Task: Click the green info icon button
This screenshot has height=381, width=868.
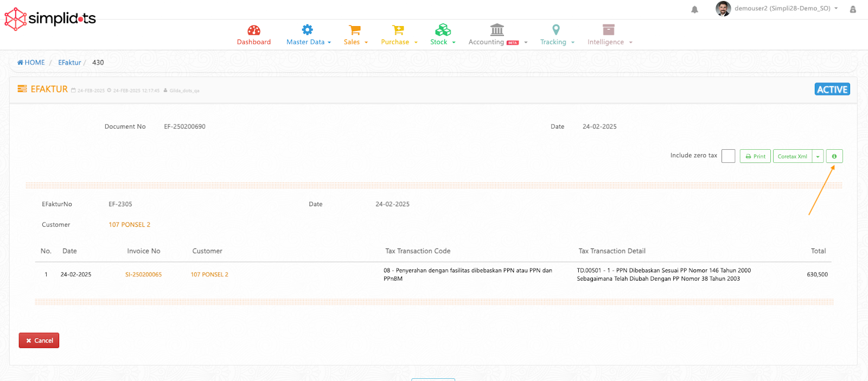Action: 834,156
